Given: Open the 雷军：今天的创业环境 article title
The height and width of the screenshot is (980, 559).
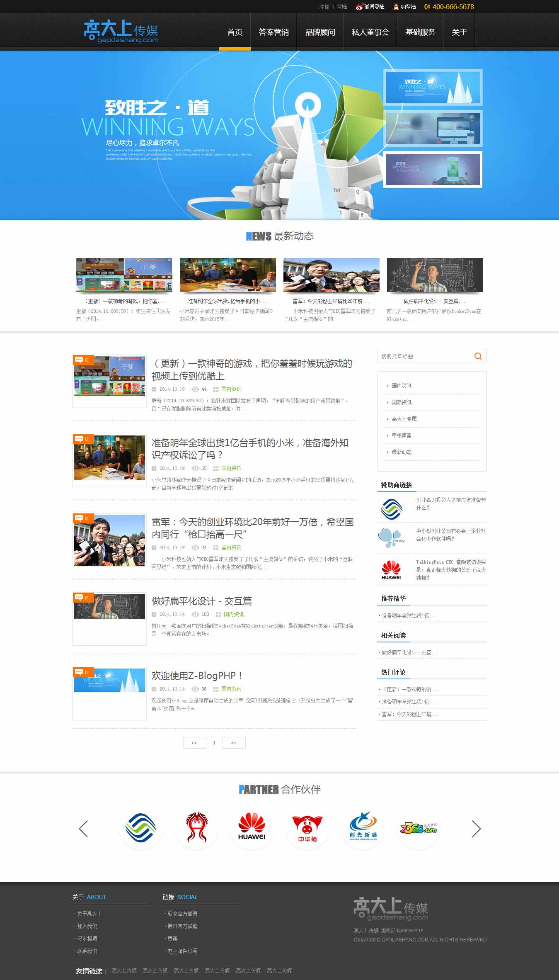Looking at the screenshot, I should 252,528.
